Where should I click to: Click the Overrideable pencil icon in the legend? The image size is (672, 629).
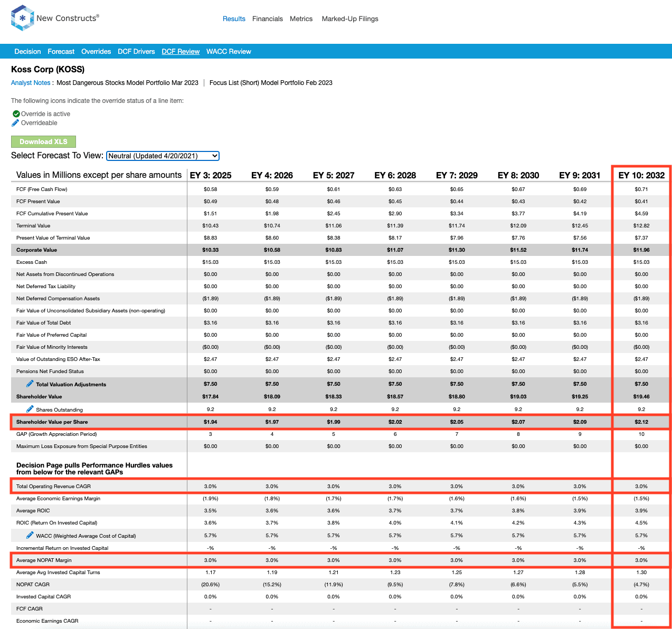(15, 123)
